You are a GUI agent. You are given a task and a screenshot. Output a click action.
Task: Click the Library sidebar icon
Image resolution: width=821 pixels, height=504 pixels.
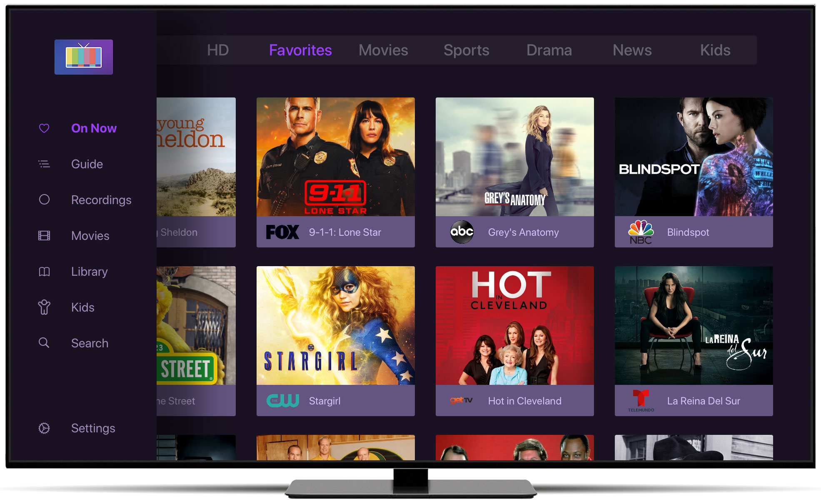pyautogui.click(x=44, y=270)
